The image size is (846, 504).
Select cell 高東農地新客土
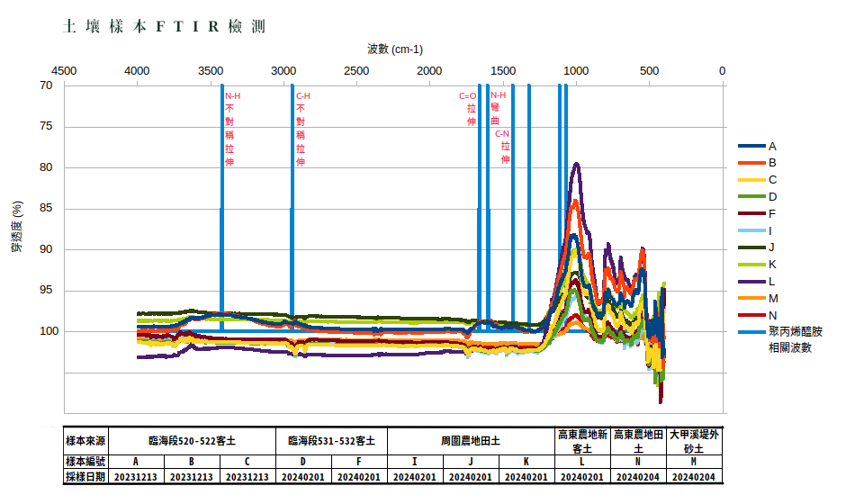tap(582, 441)
